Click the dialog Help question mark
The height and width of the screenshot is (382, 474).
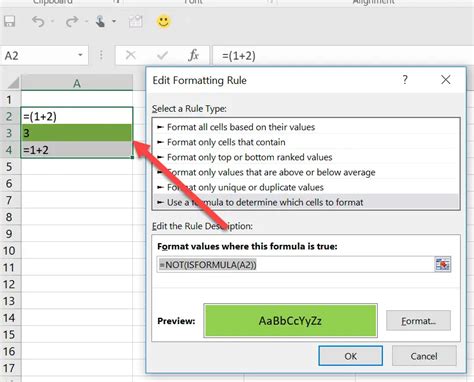405,80
